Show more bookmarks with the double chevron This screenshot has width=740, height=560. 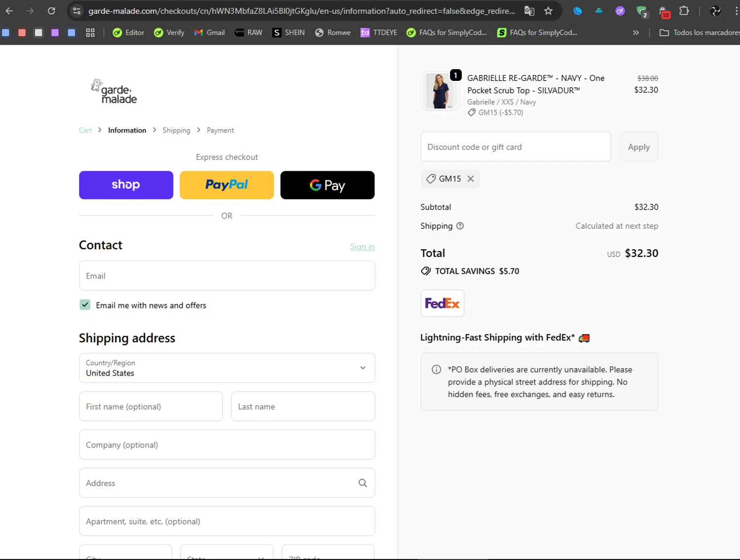pos(636,33)
